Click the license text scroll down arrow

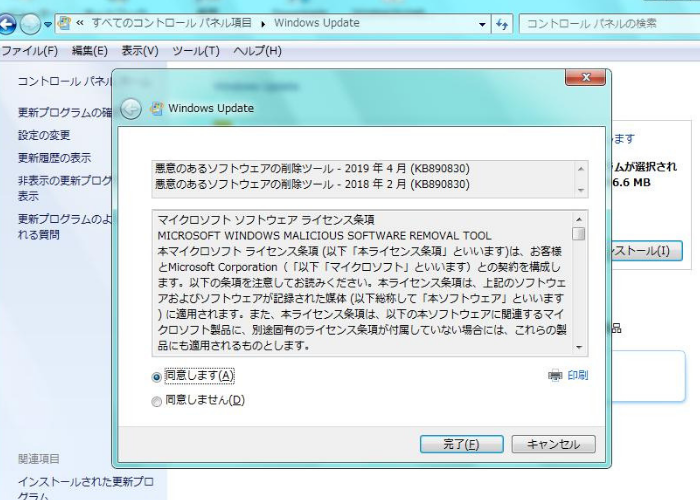[x=579, y=347]
